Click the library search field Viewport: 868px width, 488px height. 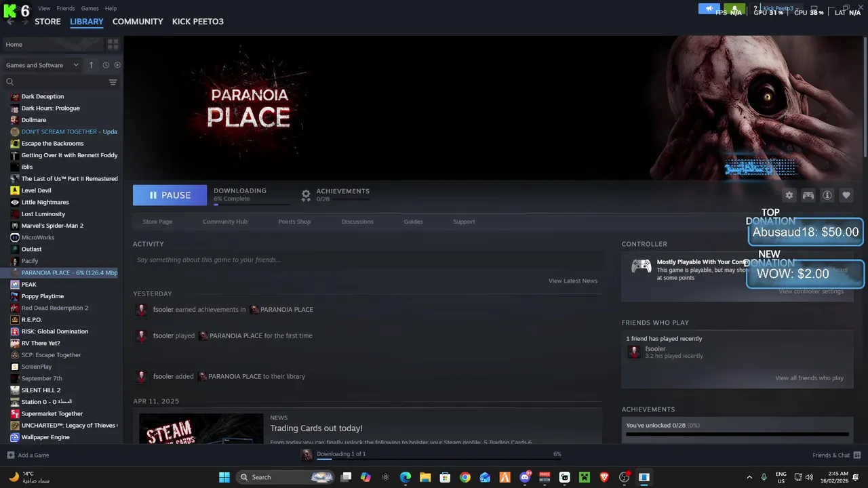61,82
